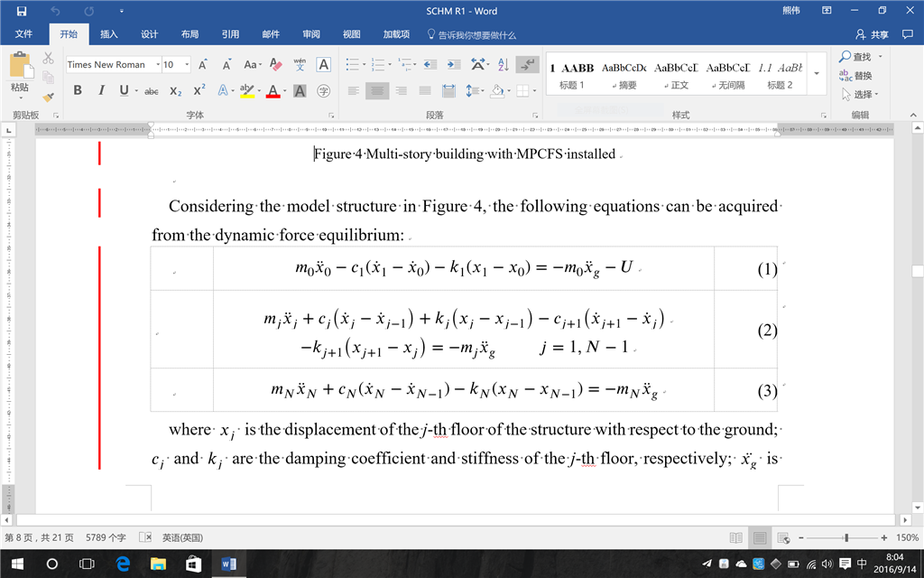Open the Replace dialog
924x578 pixels.
coord(855,76)
